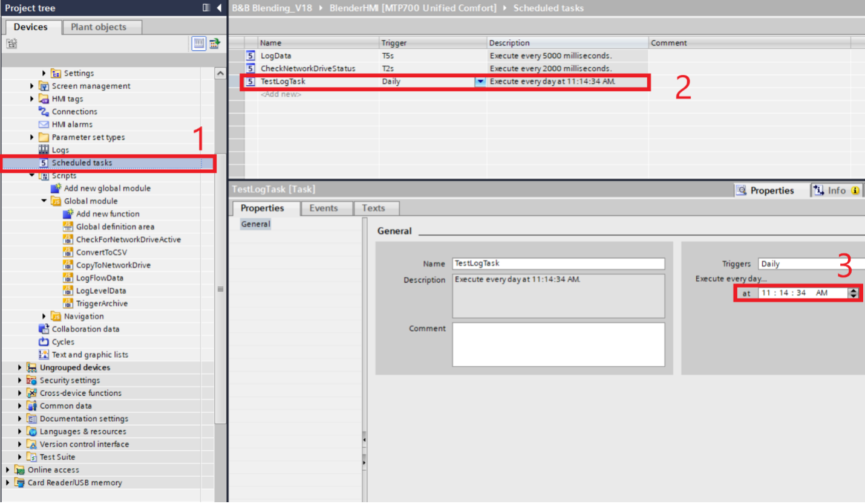This screenshot has height=504, width=865.
Task: Click the Settings folder icon in tree
Action: 56,73
